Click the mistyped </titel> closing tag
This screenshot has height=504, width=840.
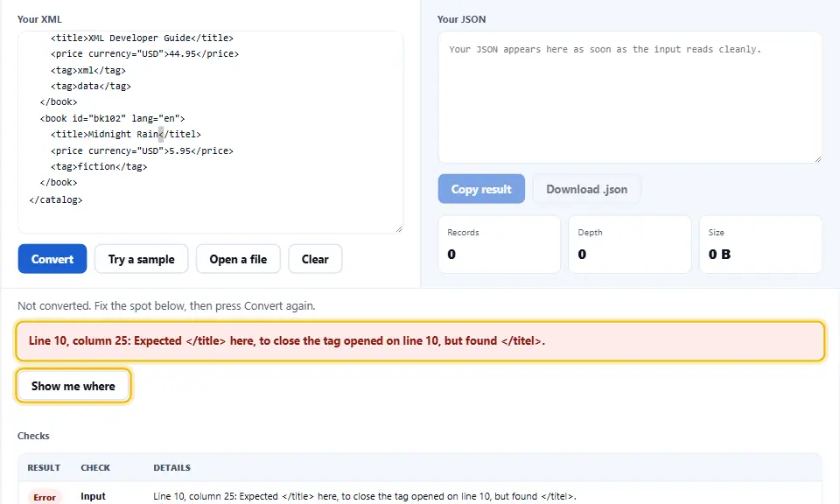tap(180, 135)
